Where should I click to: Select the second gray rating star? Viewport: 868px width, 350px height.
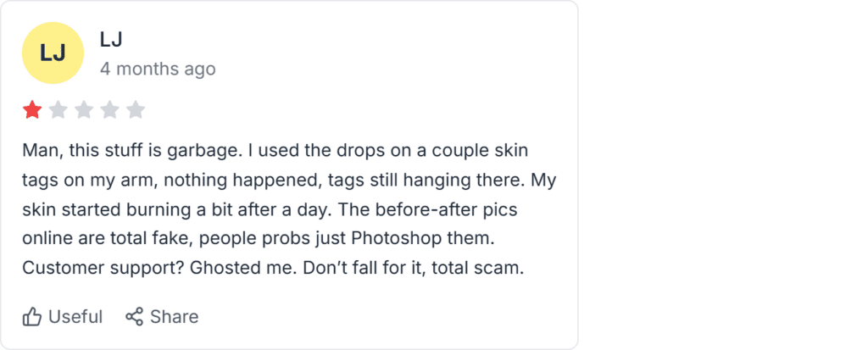click(58, 110)
